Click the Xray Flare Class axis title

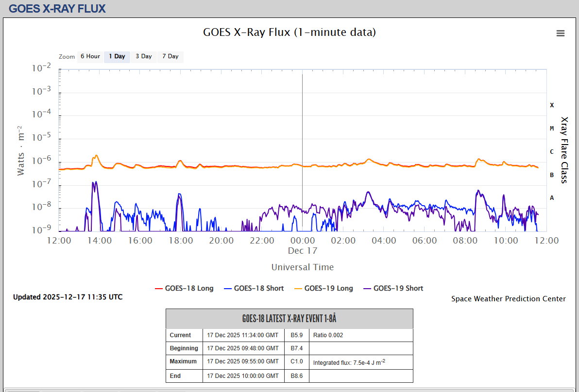(x=564, y=150)
